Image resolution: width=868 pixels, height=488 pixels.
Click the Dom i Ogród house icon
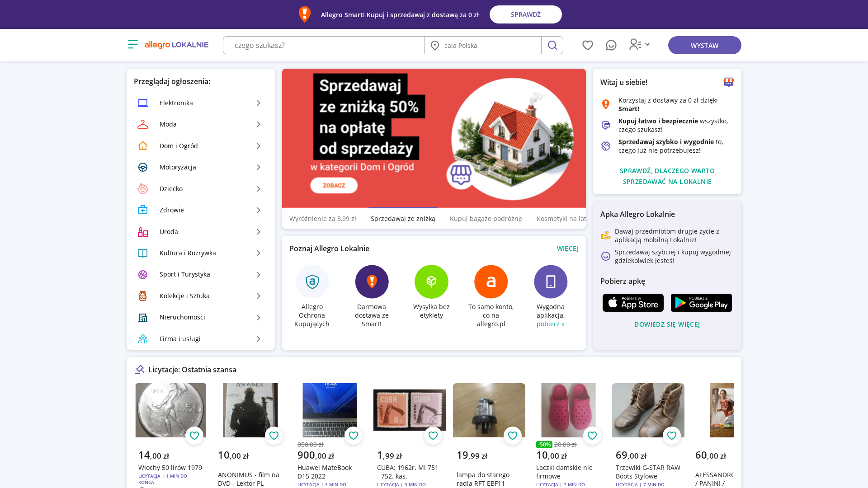pyautogui.click(x=143, y=146)
